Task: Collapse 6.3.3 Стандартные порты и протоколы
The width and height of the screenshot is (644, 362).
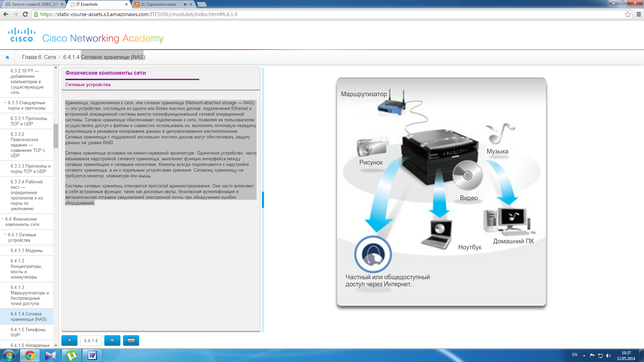Action: pyautogui.click(x=5, y=103)
